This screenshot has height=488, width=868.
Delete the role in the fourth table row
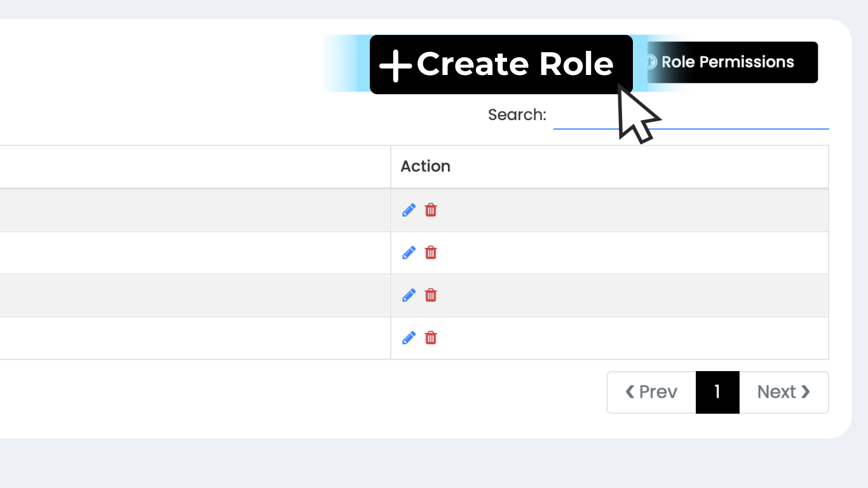[x=431, y=338]
